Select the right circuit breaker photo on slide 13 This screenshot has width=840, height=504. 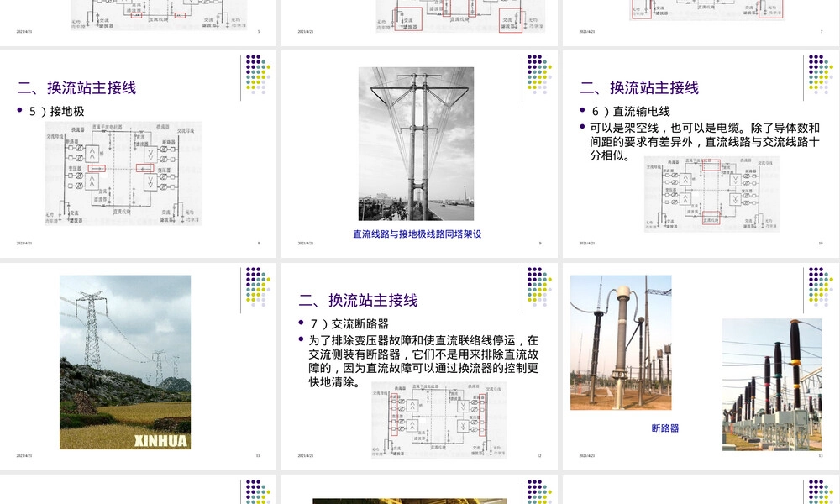pyautogui.click(x=772, y=385)
